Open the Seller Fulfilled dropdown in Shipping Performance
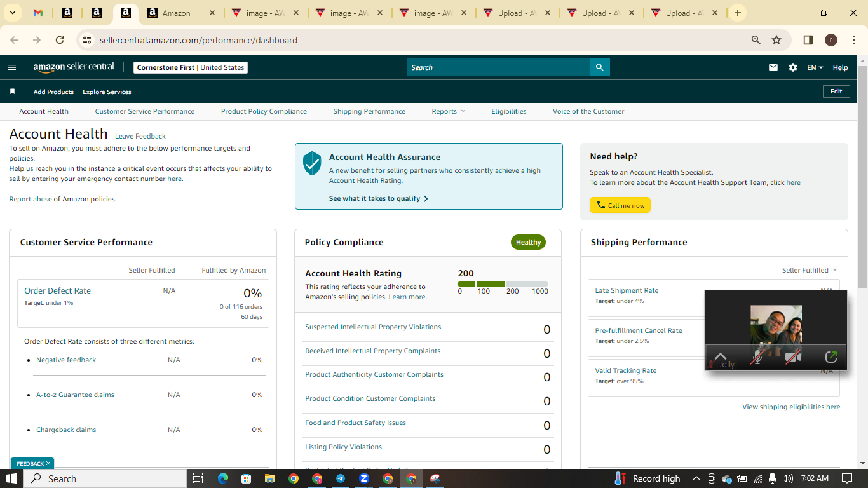 point(810,270)
